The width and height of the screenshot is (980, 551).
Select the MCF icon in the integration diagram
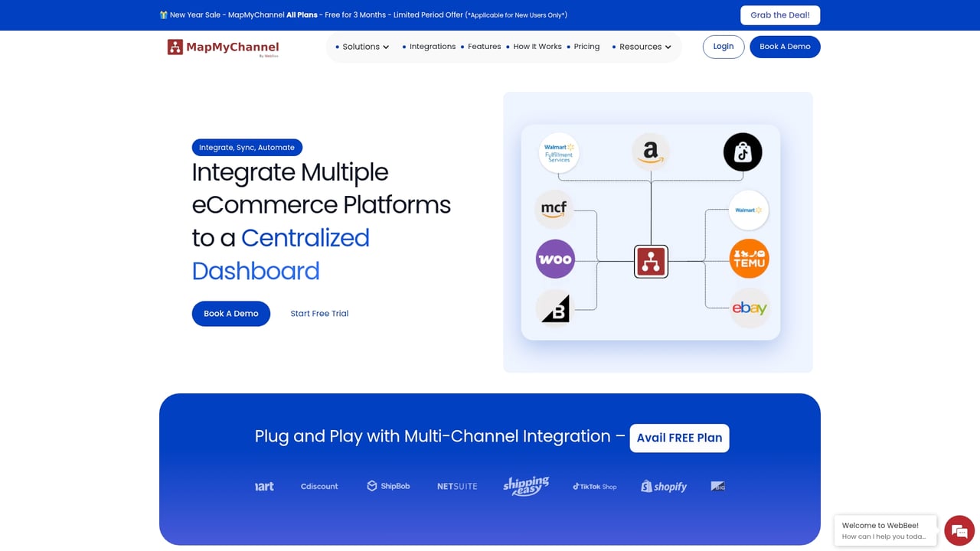coord(554,210)
